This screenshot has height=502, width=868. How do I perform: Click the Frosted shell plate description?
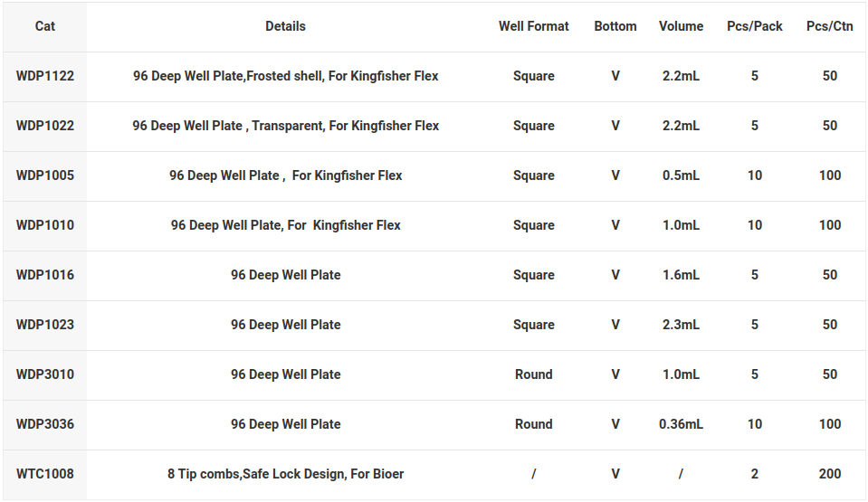[x=285, y=76]
